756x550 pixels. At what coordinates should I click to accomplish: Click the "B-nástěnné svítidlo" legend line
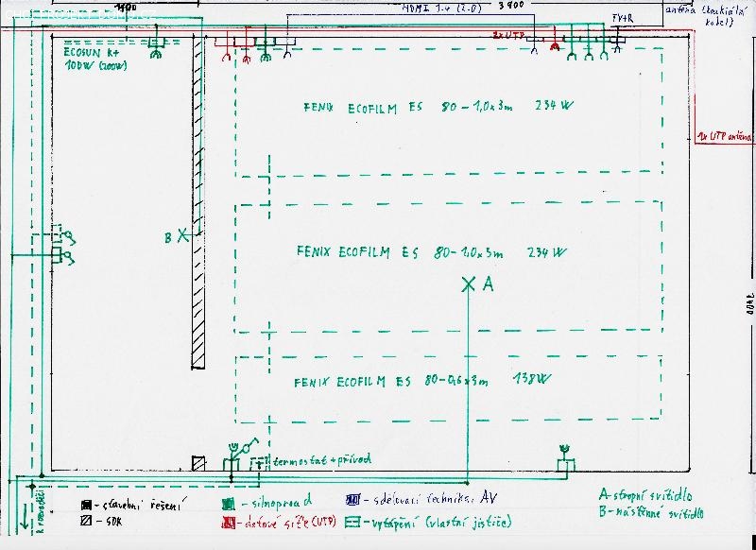tap(651, 512)
